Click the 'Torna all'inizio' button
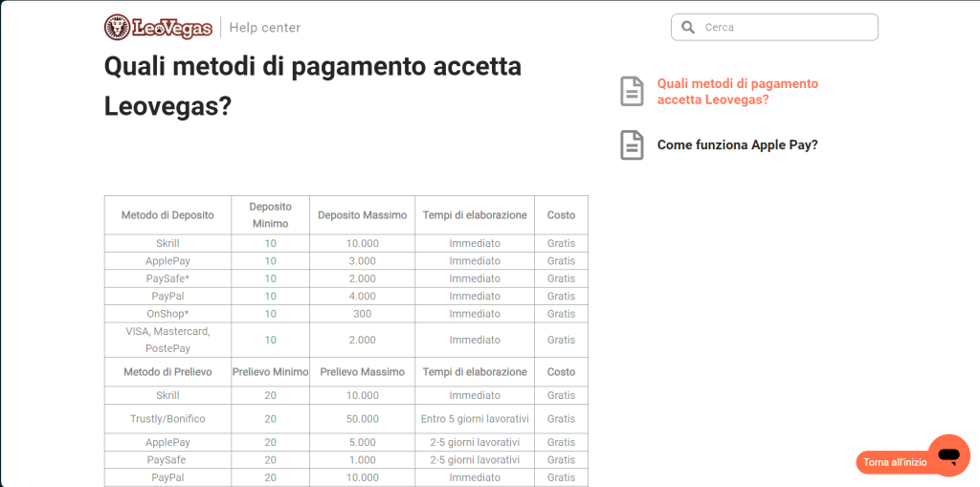The height and width of the screenshot is (487, 980). (895, 463)
